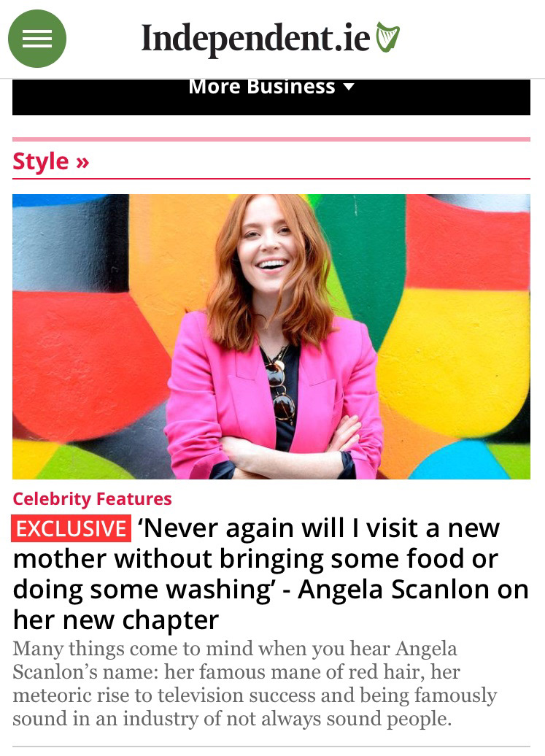
Task: Click 'her new chapter' headline ending
Action: 116,620
